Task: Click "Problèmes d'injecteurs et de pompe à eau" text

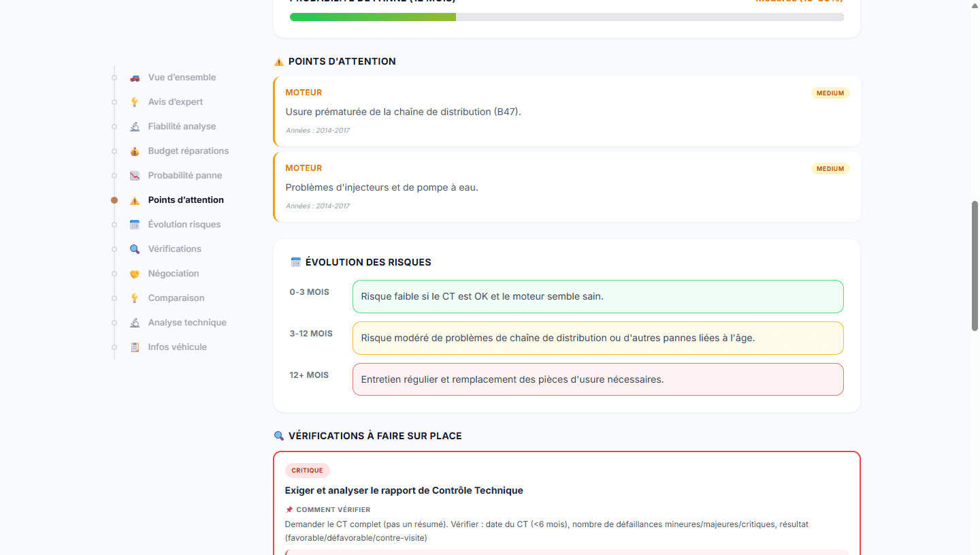Action: (x=382, y=187)
